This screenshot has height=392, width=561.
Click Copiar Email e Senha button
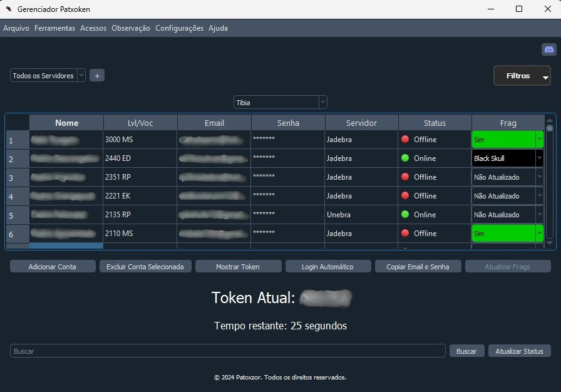418,267
